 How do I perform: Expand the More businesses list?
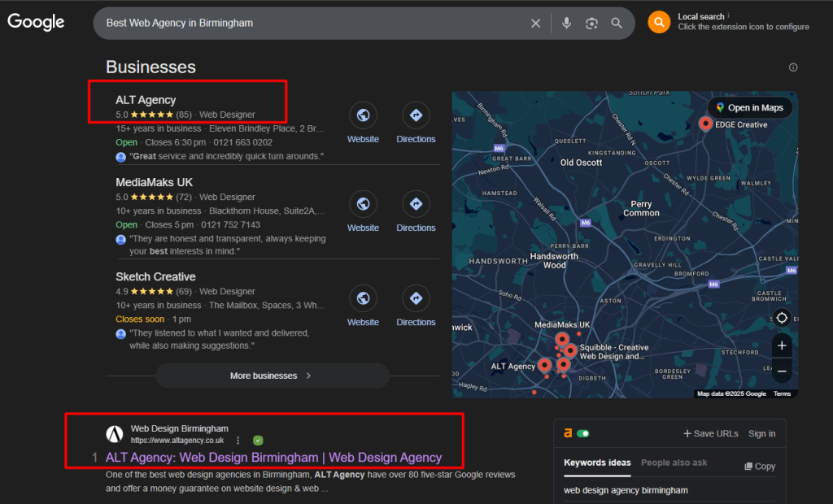(273, 376)
